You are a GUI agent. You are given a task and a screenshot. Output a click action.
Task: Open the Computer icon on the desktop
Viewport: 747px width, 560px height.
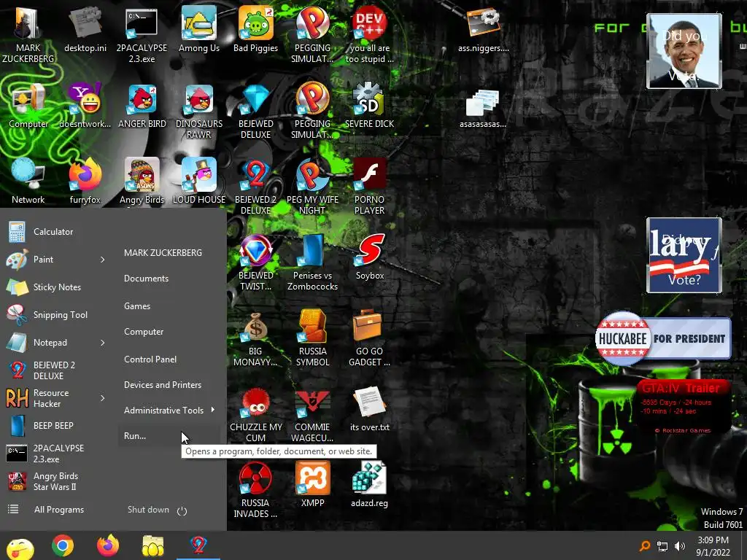28,106
